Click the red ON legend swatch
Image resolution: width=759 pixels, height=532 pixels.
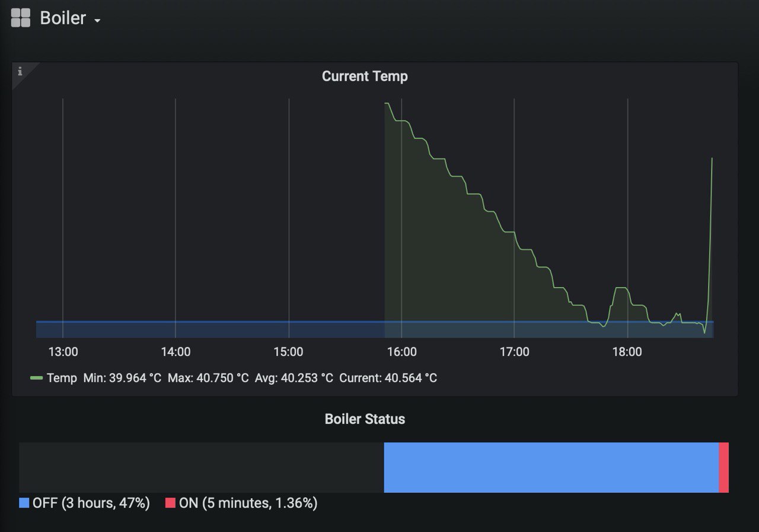click(170, 503)
